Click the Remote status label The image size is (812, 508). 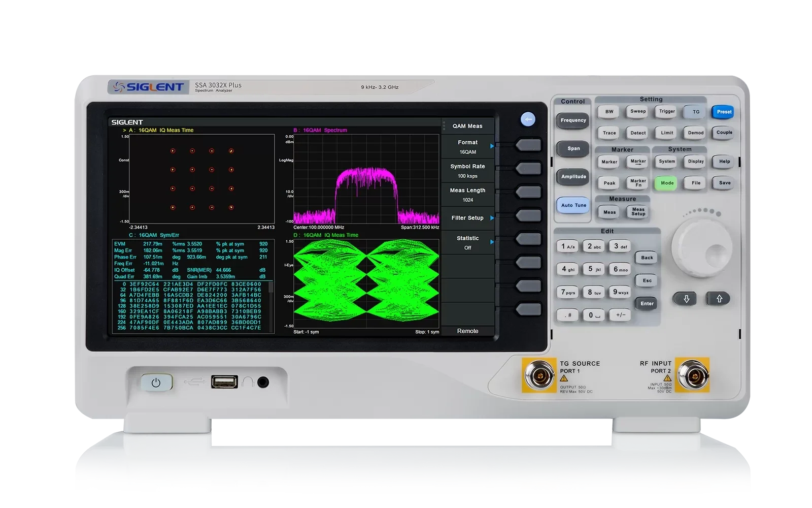(x=467, y=331)
